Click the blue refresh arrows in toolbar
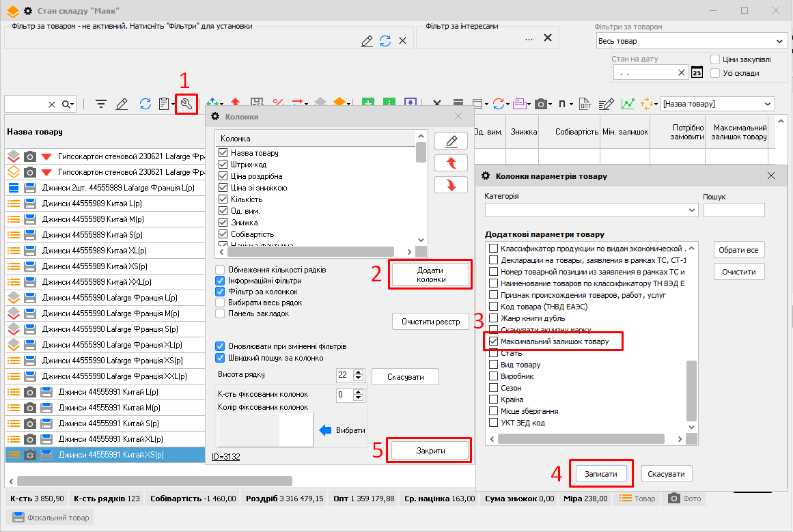Screen dimensions: 793x532 pyautogui.click(x=145, y=104)
